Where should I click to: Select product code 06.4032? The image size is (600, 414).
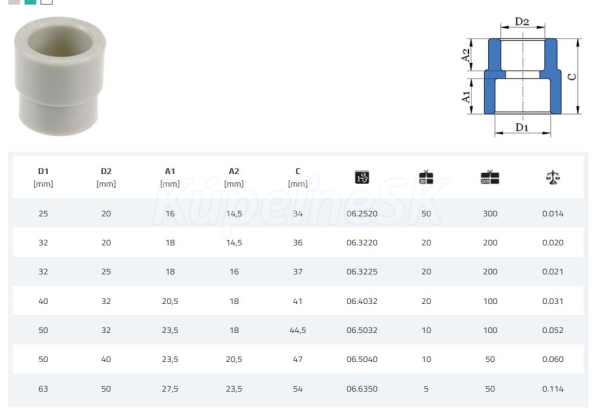tap(362, 301)
